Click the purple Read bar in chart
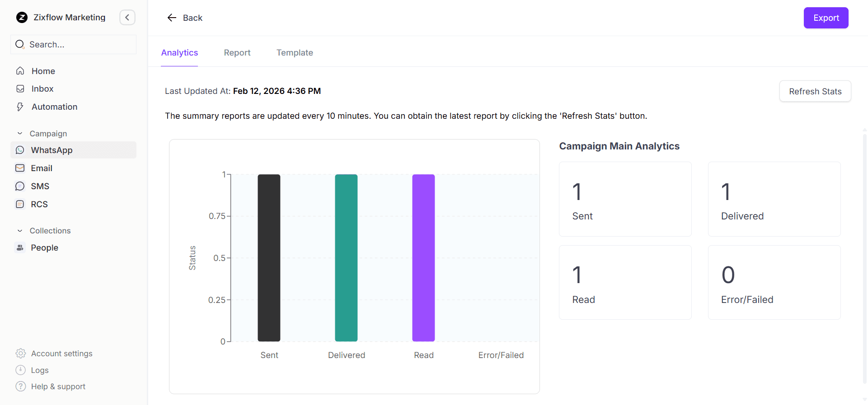This screenshot has height=405, width=868. [423, 257]
